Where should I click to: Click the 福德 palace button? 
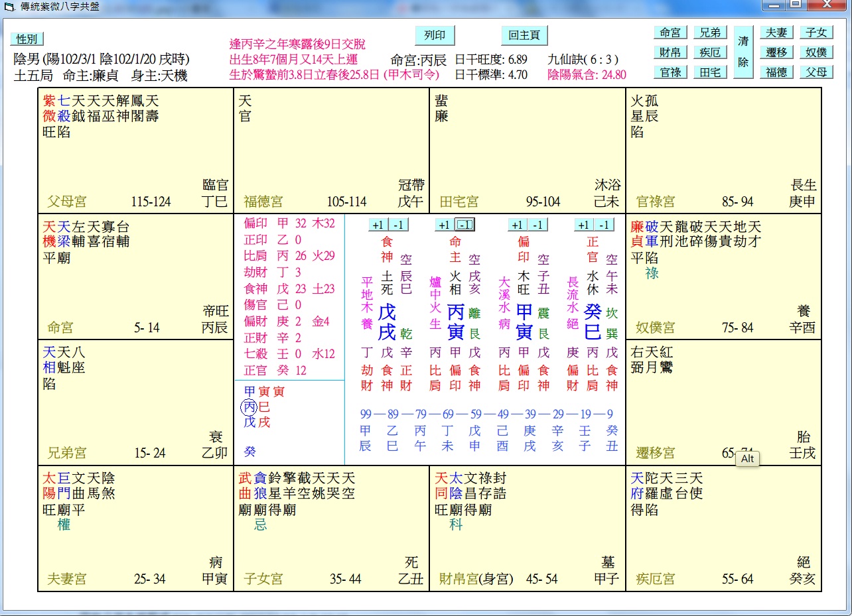click(776, 72)
